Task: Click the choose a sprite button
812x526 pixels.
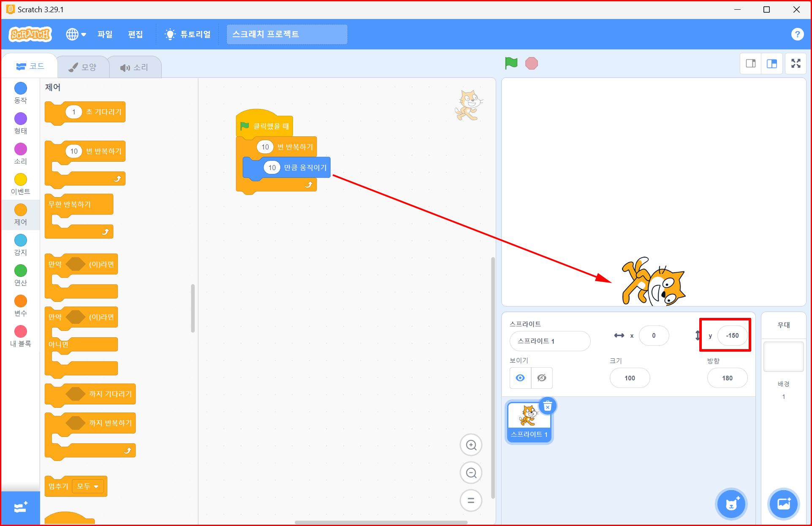Action: pos(731,504)
